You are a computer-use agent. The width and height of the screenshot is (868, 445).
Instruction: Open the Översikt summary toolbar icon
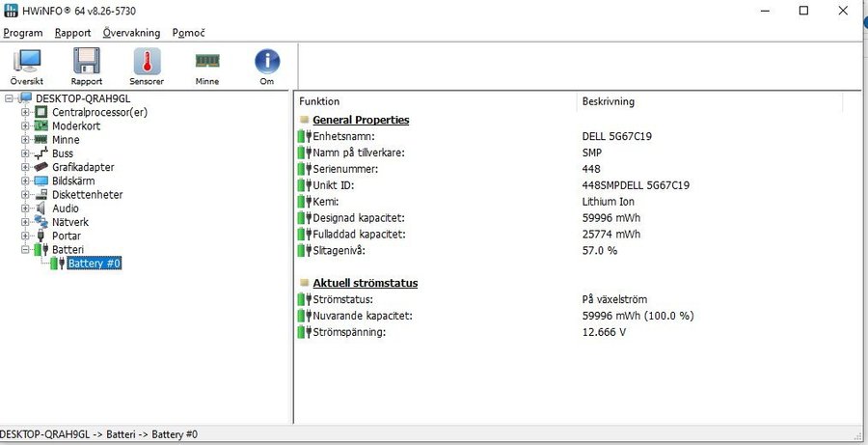coord(27,61)
